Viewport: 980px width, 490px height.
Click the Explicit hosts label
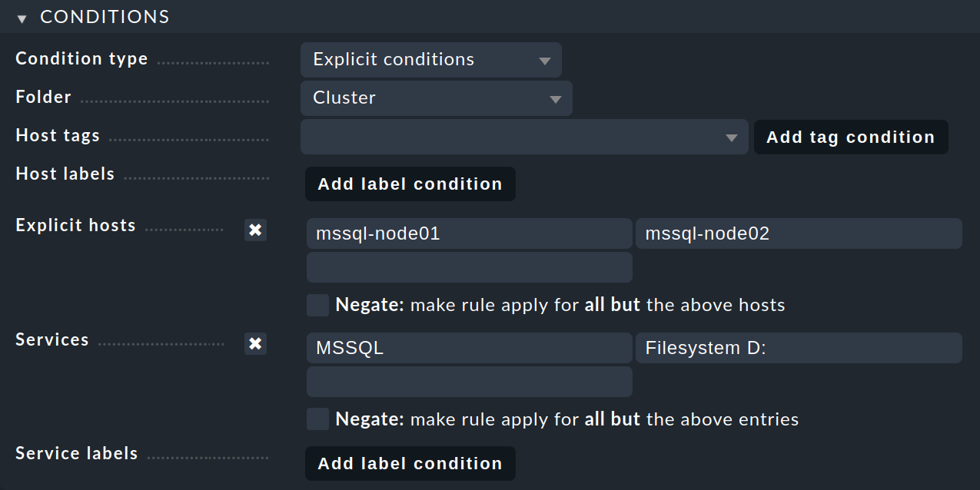(x=75, y=226)
